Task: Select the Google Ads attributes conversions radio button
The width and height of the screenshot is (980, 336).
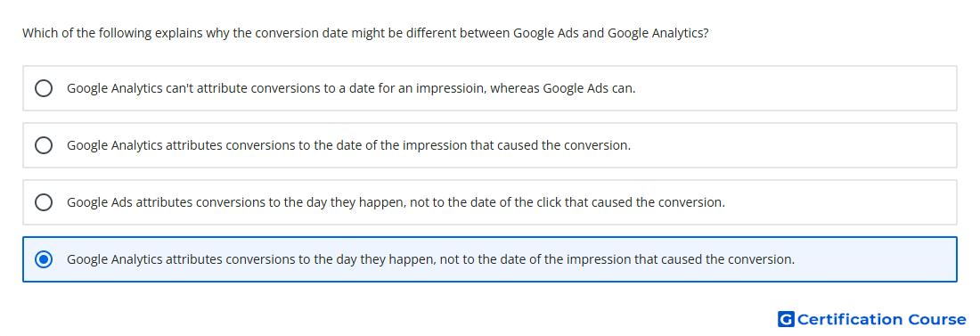Action: click(x=44, y=202)
